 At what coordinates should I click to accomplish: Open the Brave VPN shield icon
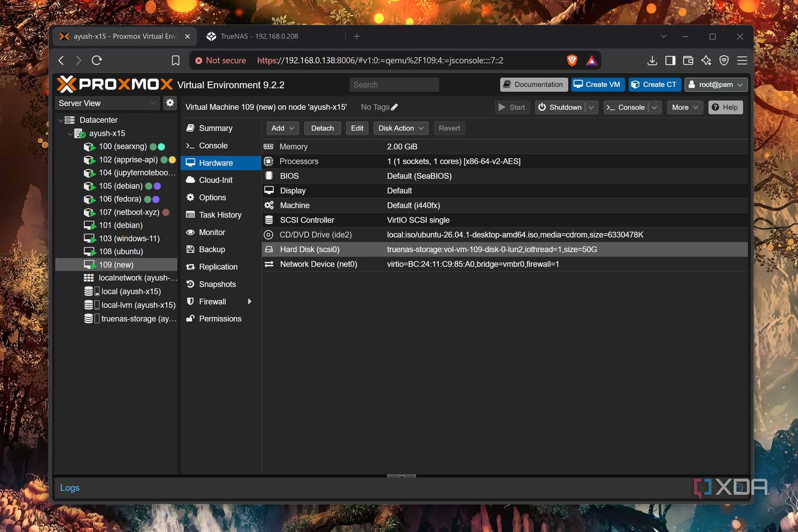coord(724,60)
